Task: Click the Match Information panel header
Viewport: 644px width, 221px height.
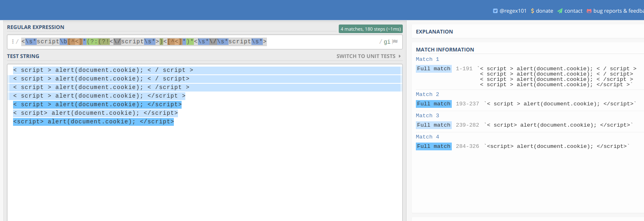Action: pyautogui.click(x=445, y=50)
